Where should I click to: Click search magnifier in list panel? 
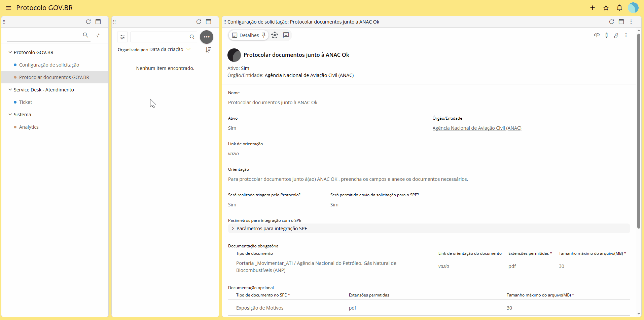pos(192,37)
